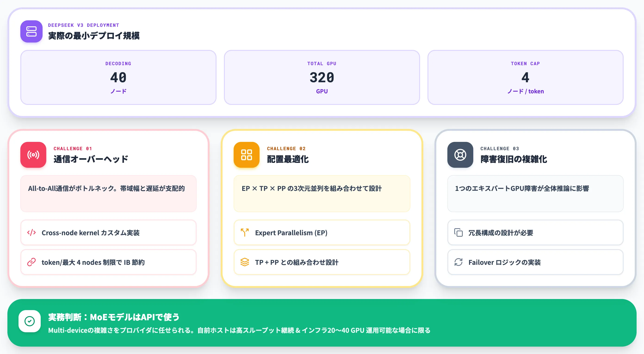
Task: Click the 実務判断：MoEモデルはAPIで使う heading
Action: coord(114,317)
